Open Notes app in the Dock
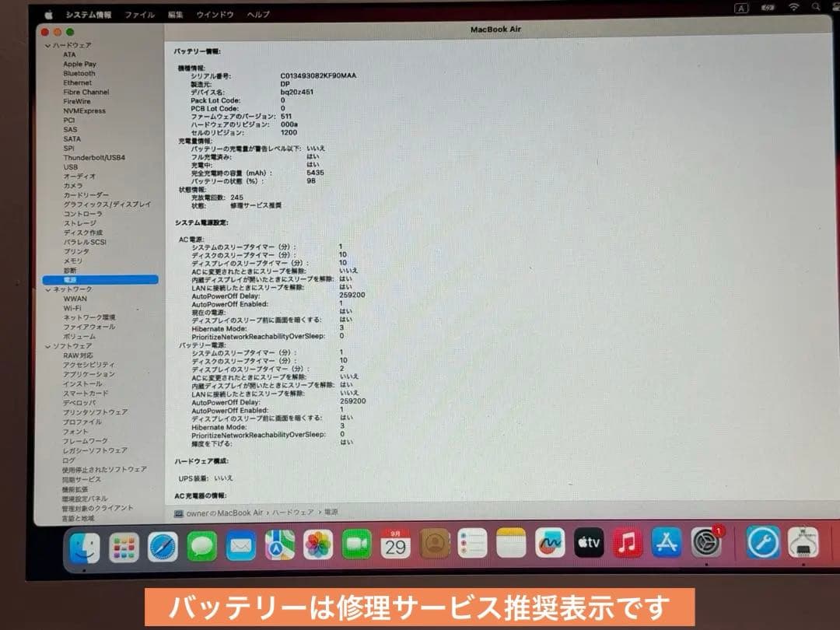The width and height of the screenshot is (840, 630). pos(511,543)
